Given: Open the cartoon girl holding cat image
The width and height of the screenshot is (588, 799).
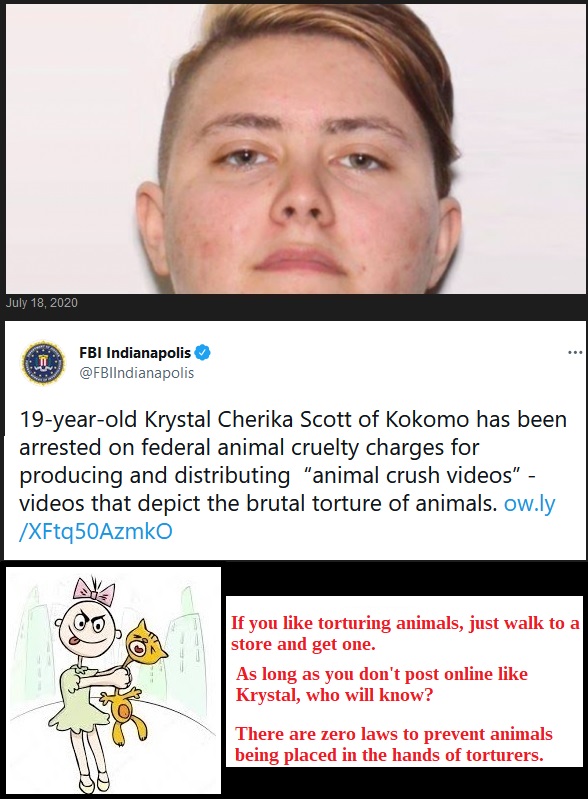Looking at the screenshot, I should coord(114,680).
